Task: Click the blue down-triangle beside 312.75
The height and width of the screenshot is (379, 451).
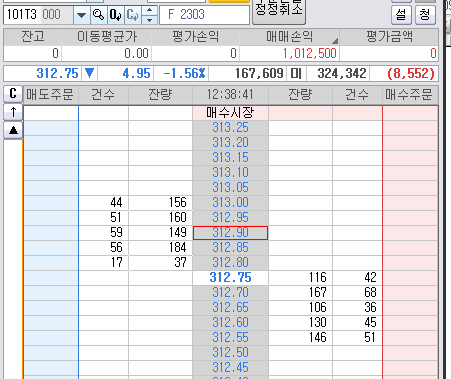Action: [89, 73]
